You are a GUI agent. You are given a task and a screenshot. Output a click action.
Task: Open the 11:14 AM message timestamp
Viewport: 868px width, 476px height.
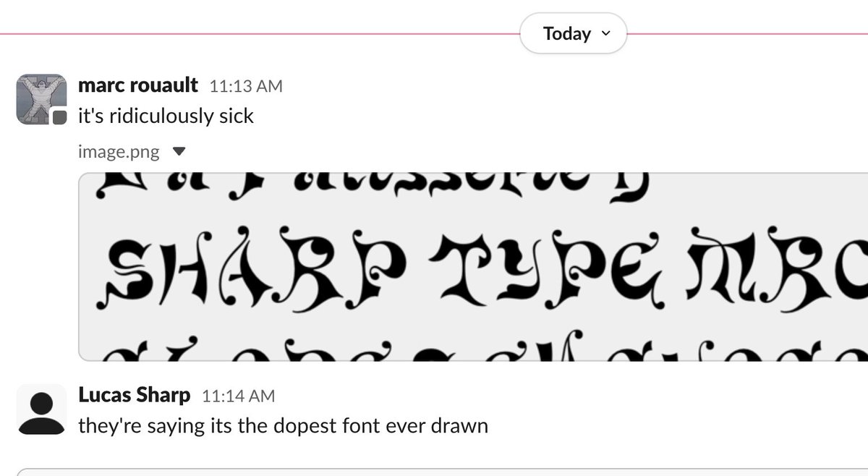click(x=239, y=396)
